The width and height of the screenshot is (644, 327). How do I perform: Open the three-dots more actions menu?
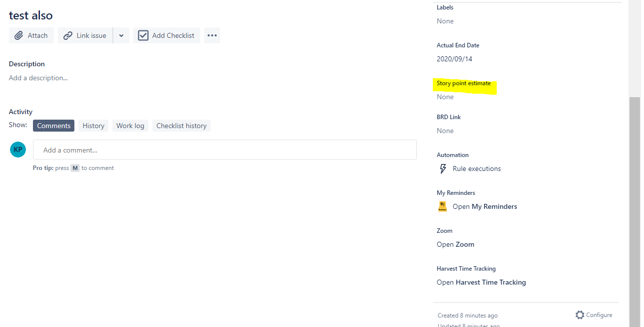212,35
